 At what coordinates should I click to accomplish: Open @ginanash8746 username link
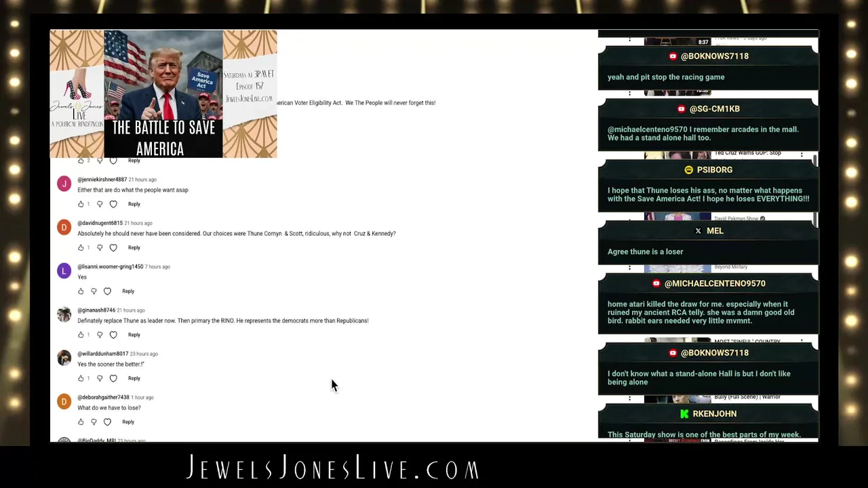(96, 310)
